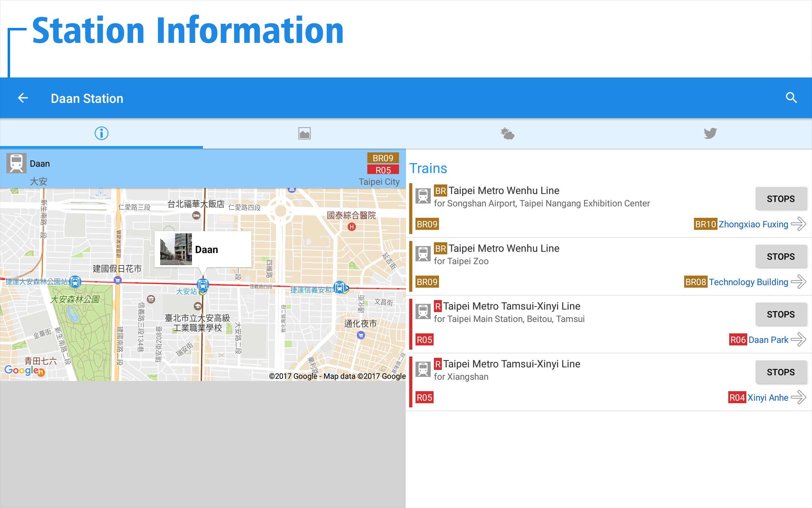Click the Daan station train icon in the header row
This screenshot has height=508, width=812.
pyautogui.click(x=16, y=163)
